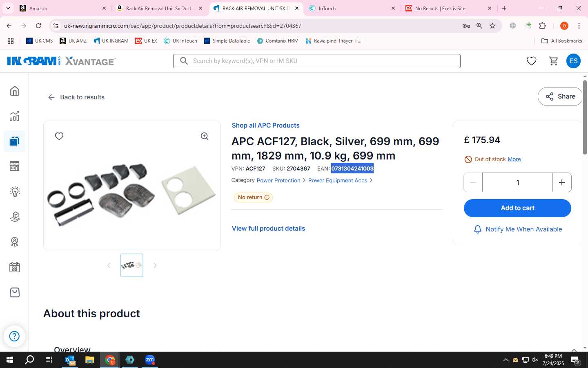Click the keyword search input field

317,61
